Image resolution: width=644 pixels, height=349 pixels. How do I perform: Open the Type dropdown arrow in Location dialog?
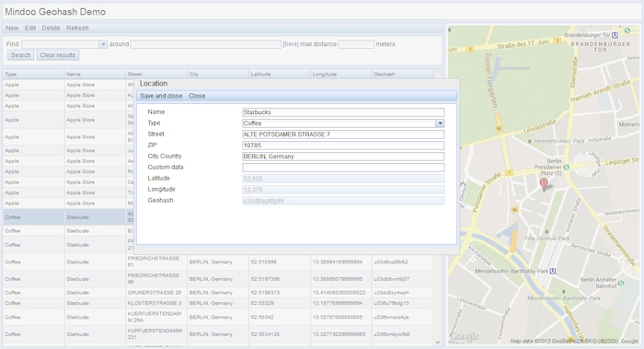440,123
